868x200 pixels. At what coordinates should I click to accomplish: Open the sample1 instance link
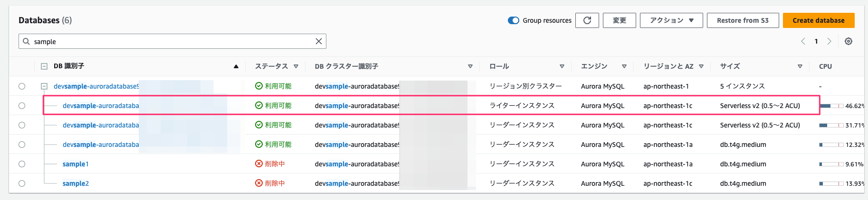click(x=76, y=164)
